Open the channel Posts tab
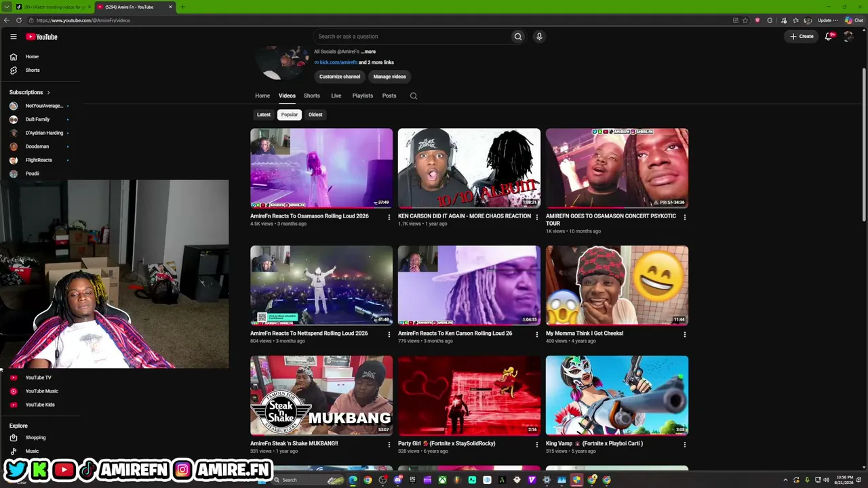Viewport: 868px width, 488px height. (389, 96)
